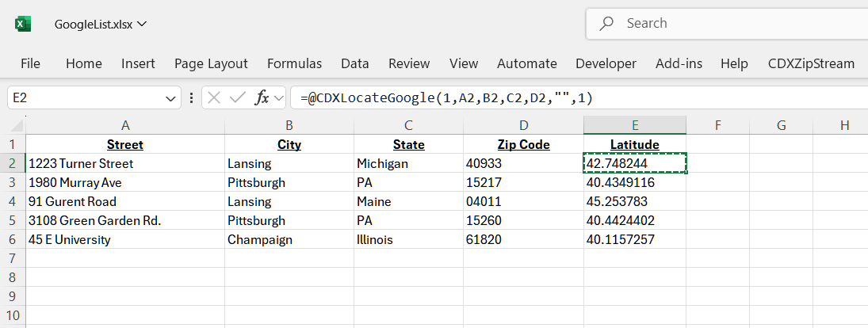Image resolution: width=868 pixels, height=328 pixels.
Task: Select zip code cell 61820
Action: click(523, 239)
